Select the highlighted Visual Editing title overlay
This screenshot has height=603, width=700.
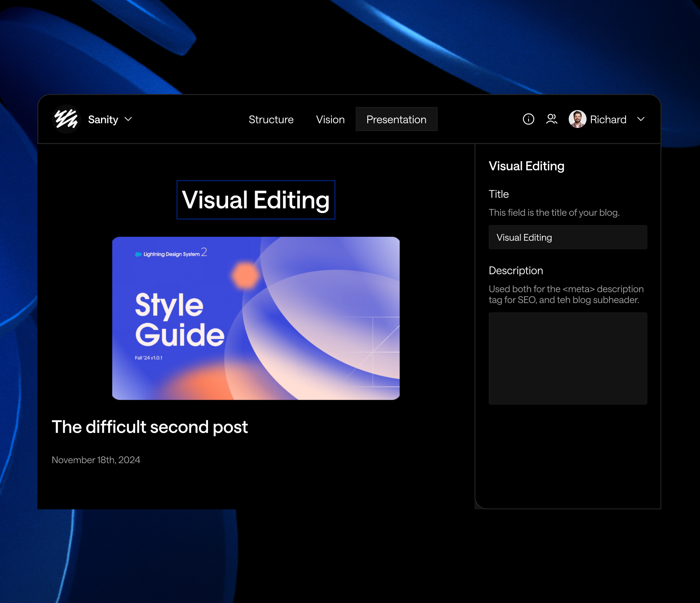click(x=256, y=200)
